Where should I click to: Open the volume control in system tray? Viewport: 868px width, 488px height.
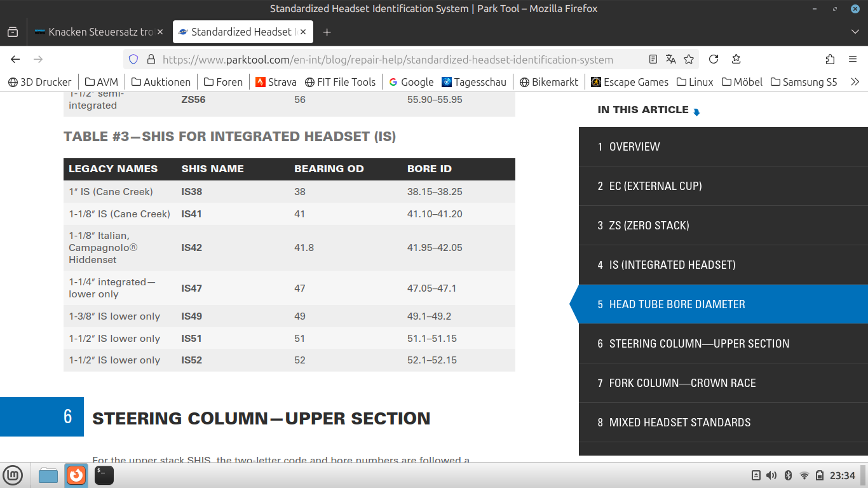(x=771, y=475)
